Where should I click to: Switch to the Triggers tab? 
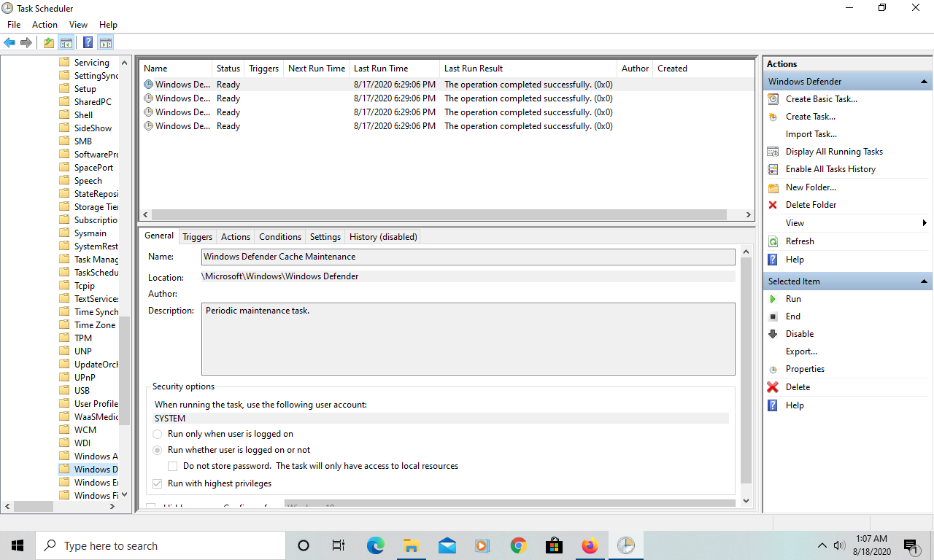(197, 237)
